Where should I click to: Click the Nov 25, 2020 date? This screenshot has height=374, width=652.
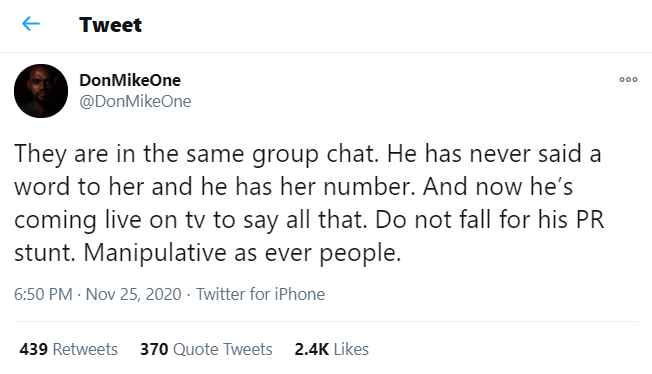[x=133, y=294]
